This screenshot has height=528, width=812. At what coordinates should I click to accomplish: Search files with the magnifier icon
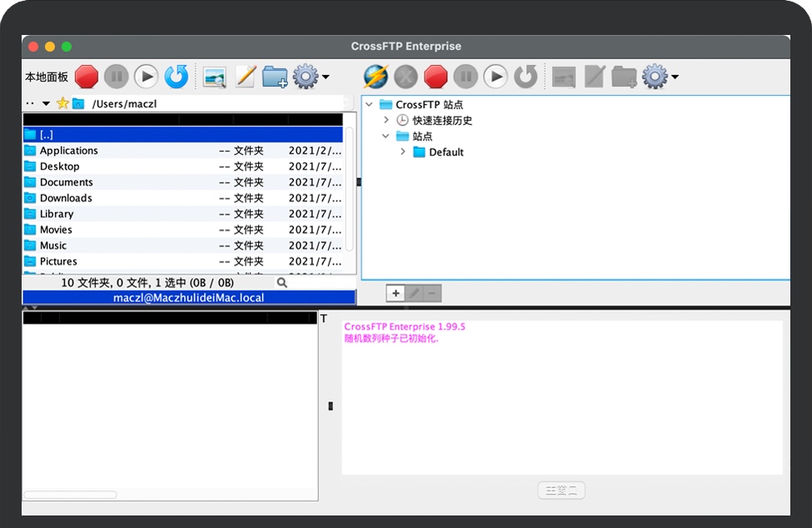(x=281, y=282)
